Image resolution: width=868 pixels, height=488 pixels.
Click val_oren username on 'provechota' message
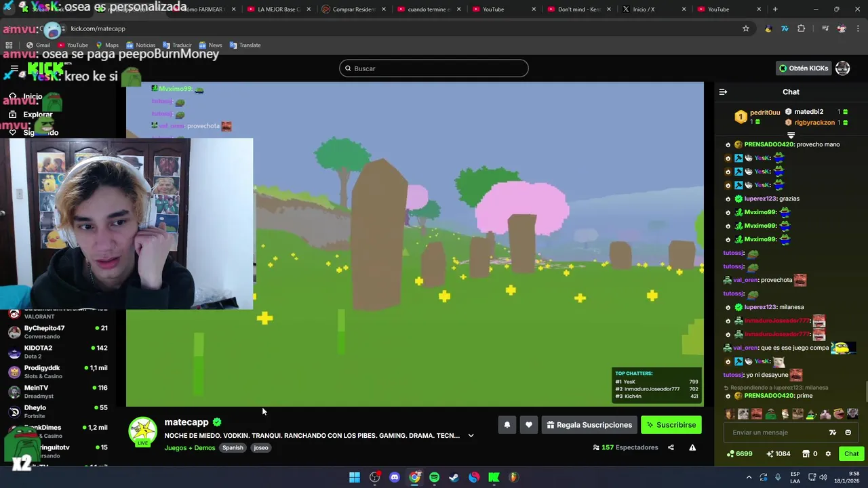[745, 280]
